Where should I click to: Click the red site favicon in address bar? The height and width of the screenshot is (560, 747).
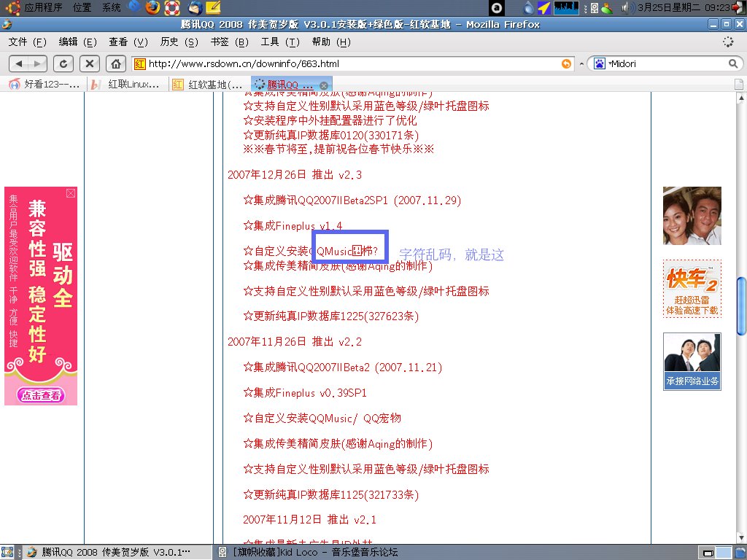coord(139,64)
